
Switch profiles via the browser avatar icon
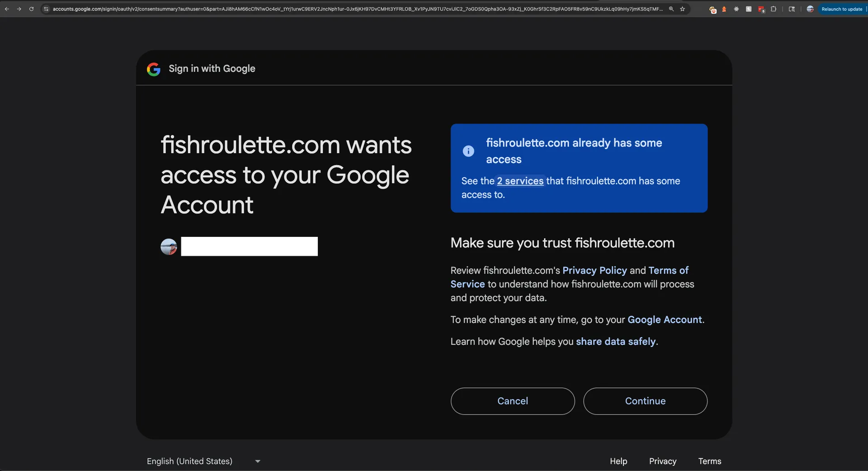click(810, 9)
